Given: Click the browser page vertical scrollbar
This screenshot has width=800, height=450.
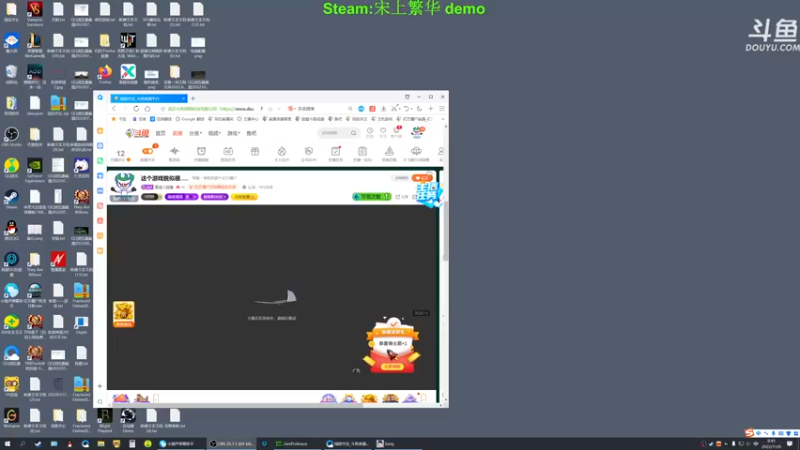Looking at the screenshot, I should coord(445,231).
